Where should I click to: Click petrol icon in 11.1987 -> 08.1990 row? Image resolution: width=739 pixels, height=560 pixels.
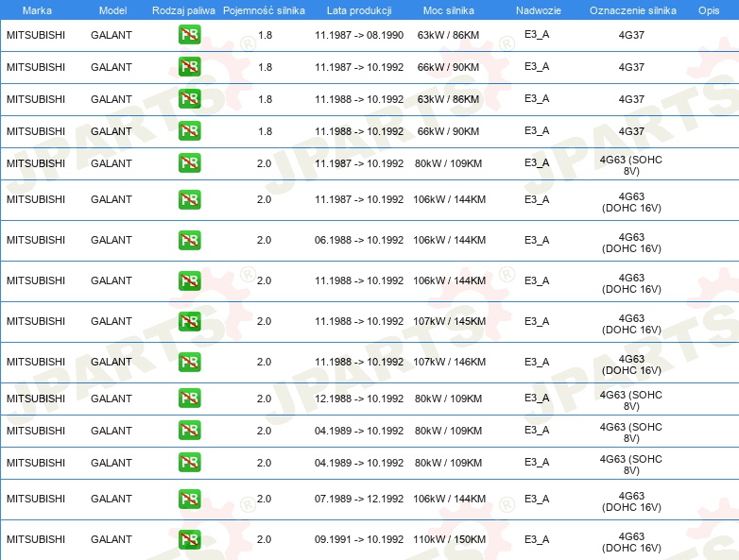(189, 35)
